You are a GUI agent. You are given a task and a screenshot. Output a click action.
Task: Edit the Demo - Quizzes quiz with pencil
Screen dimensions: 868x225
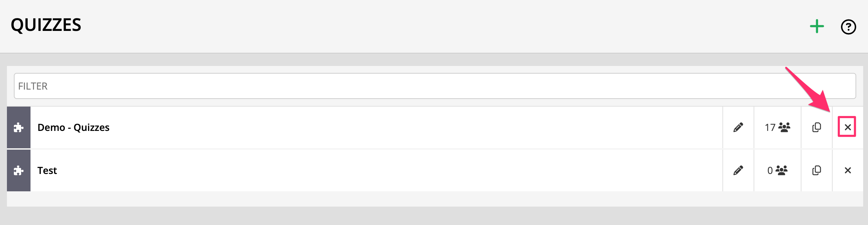point(738,127)
